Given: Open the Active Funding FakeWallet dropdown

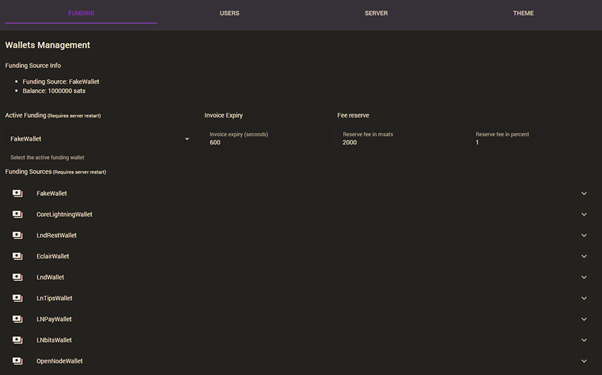Looking at the screenshot, I should pos(100,139).
